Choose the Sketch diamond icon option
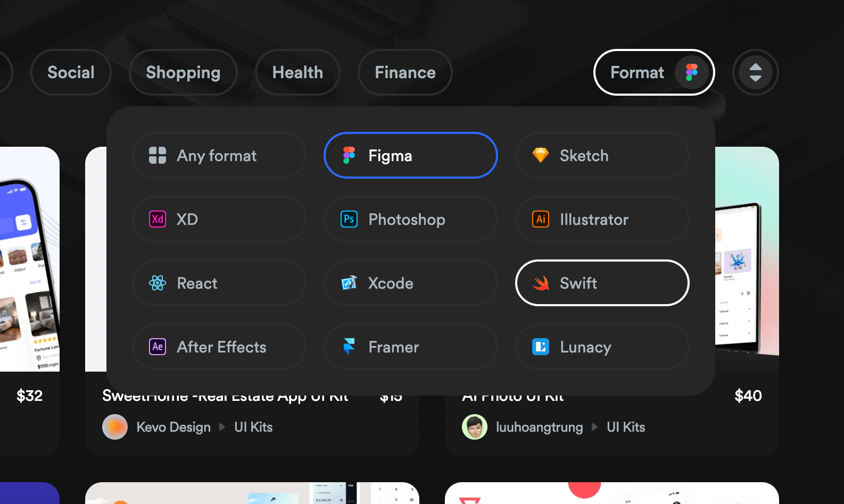844x504 pixels. pos(541,155)
